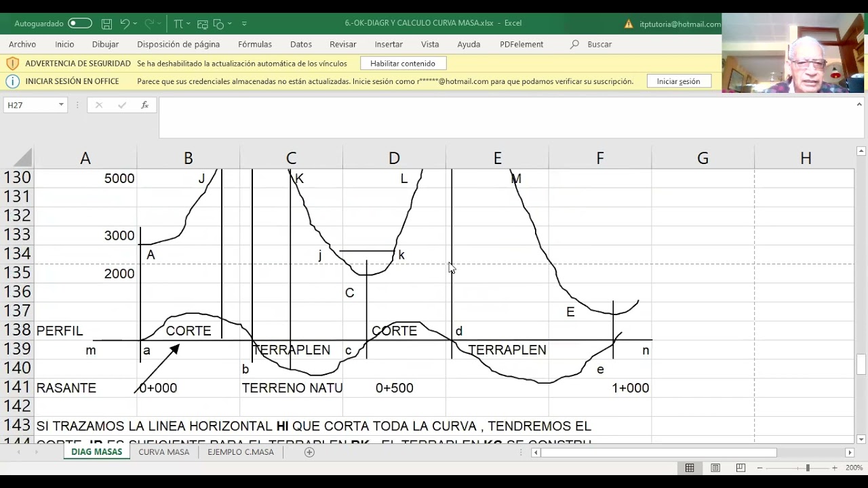Select the Insertar ribbon tab
Viewport: 868px width, 488px height.
coord(389,44)
